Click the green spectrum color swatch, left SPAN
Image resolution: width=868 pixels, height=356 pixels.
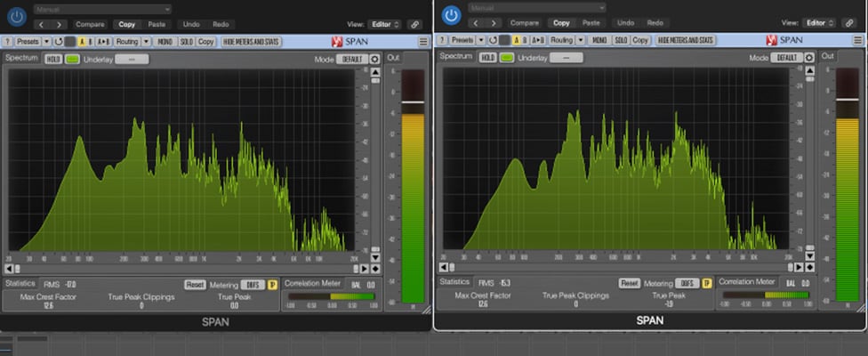pos(72,60)
